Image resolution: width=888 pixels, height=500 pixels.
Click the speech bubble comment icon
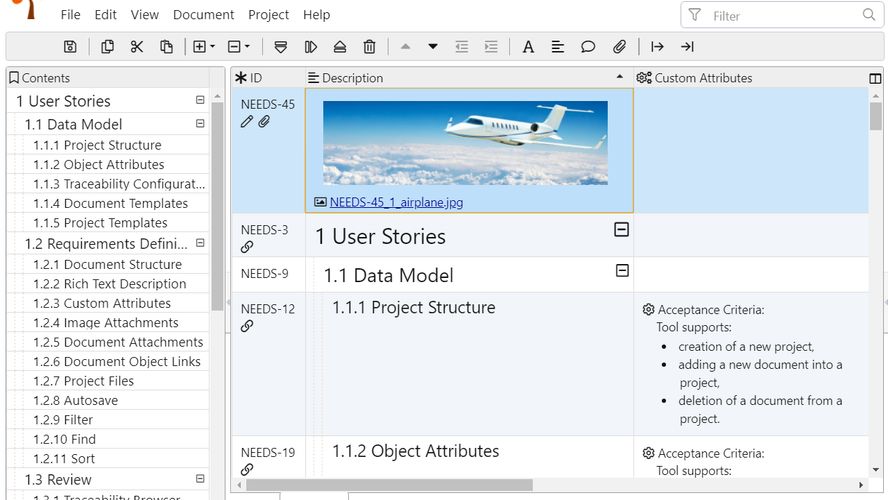click(x=588, y=47)
